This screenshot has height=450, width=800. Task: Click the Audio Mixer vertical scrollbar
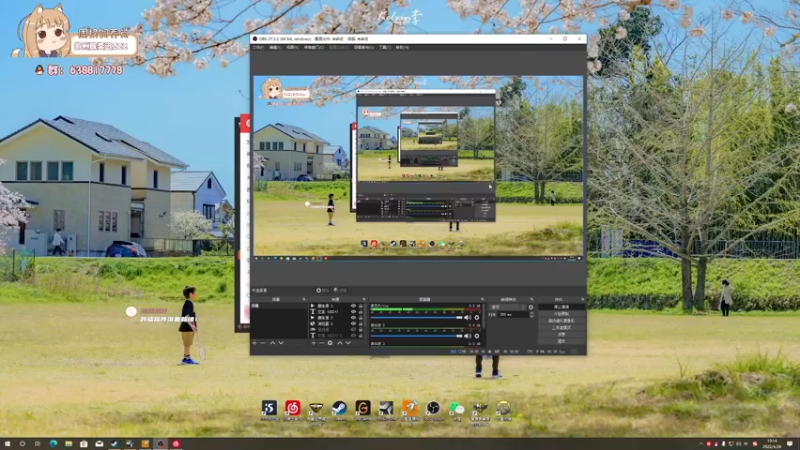pos(484,316)
